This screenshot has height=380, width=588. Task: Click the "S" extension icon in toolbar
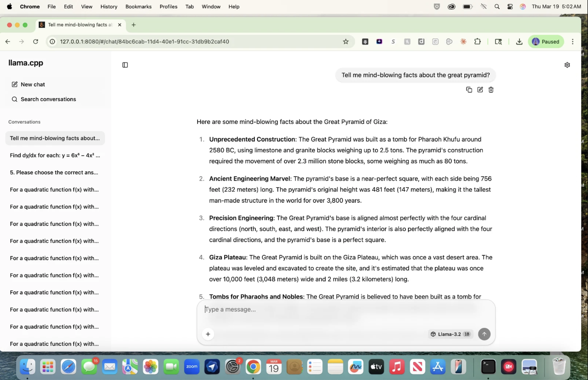tap(393, 42)
